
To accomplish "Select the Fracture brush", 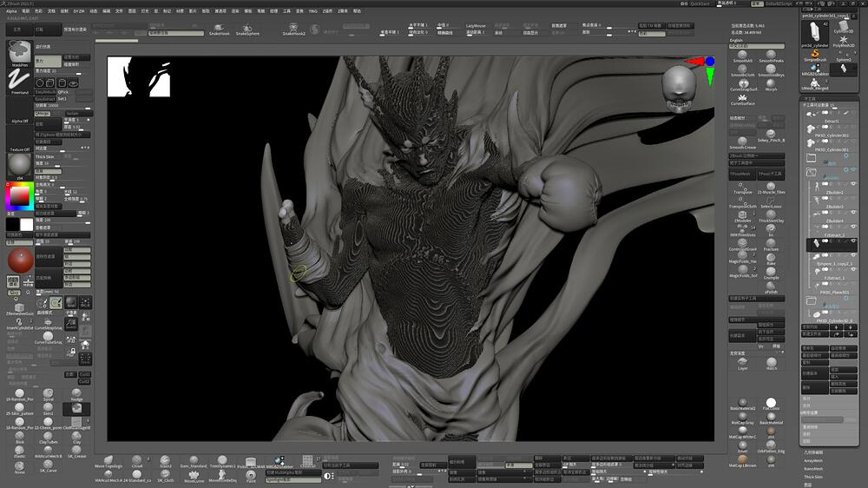I will coord(771,245).
